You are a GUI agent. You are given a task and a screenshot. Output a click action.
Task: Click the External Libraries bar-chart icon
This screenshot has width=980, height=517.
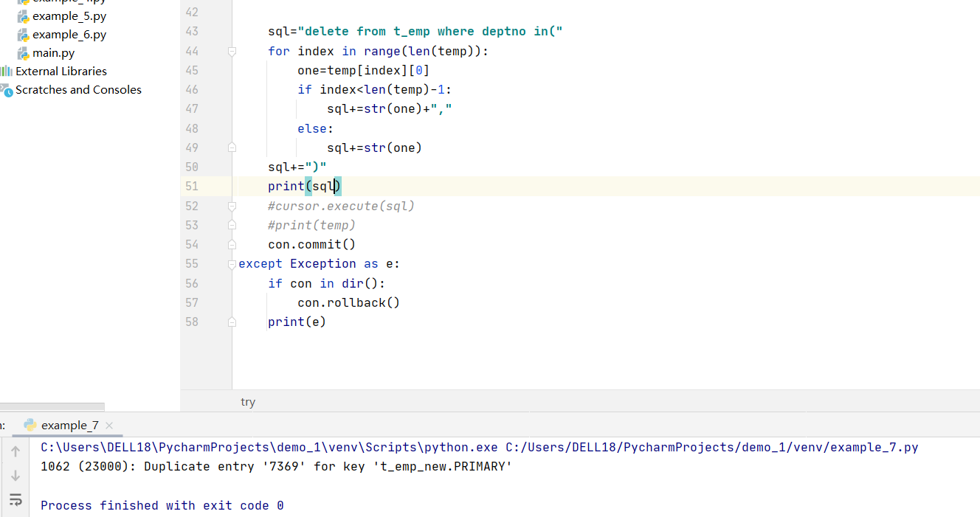7,72
